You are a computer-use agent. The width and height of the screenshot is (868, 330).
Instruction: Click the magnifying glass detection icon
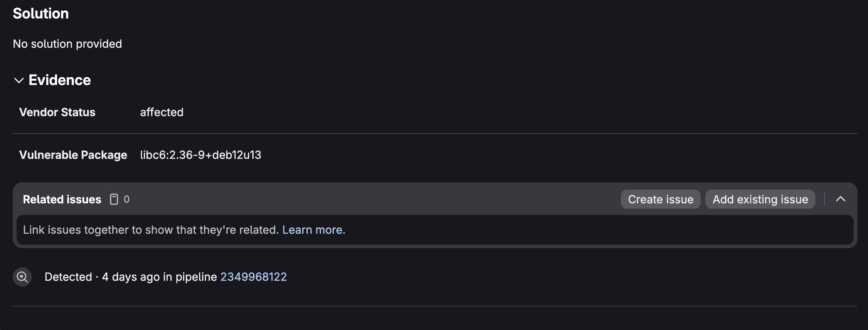click(22, 277)
